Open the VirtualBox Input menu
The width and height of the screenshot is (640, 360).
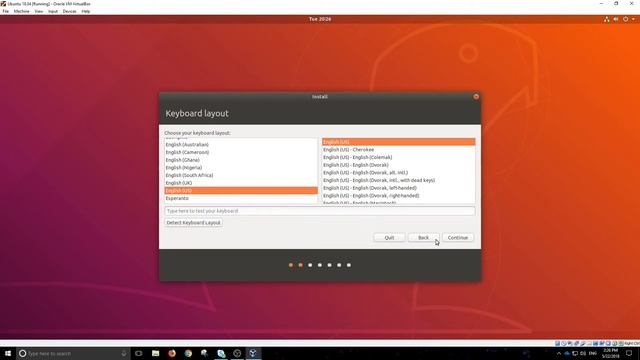[53, 11]
